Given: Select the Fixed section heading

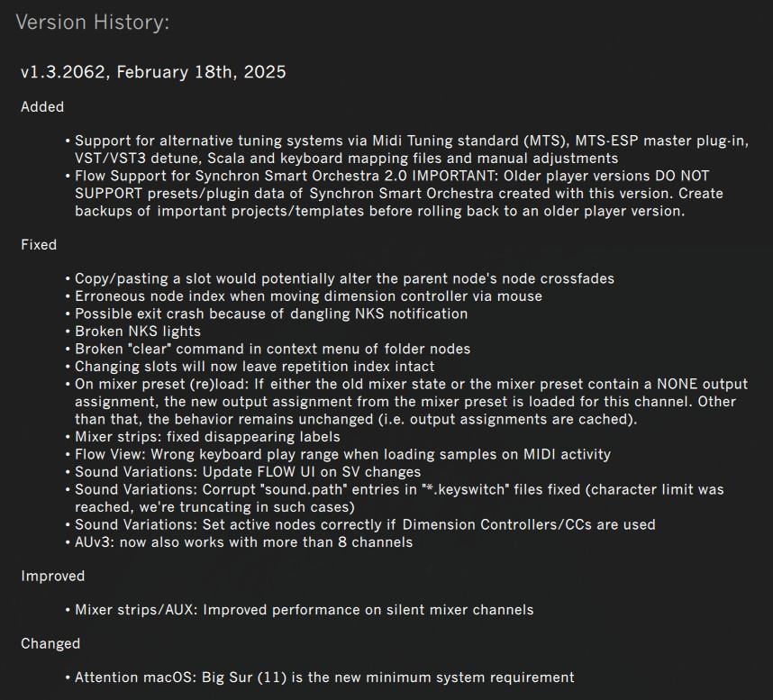Looking at the screenshot, I should tap(39, 245).
